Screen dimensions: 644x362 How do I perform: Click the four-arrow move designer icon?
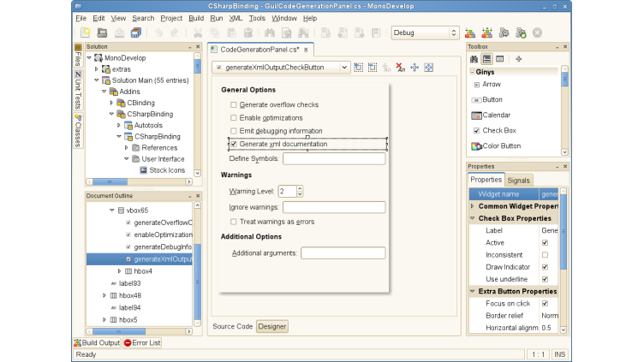pyautogui.click(x=414, y=68)
